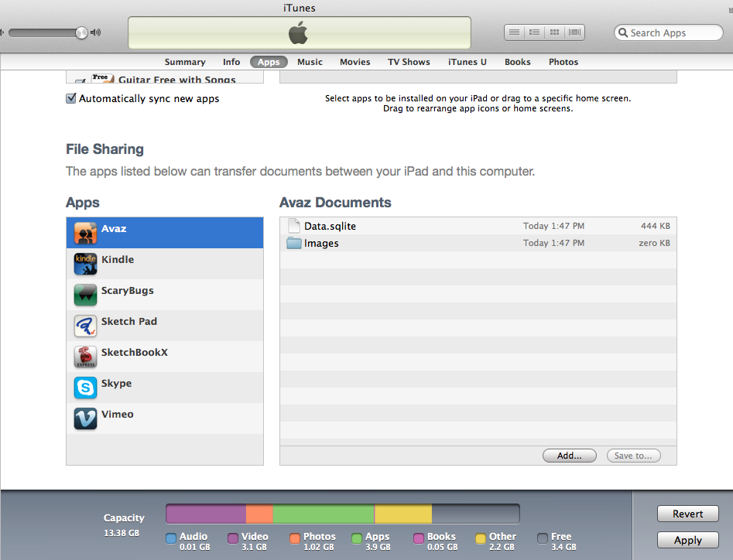Open the Music tab
The height and width of the screenshot is (560, 733).
point(310,62)
